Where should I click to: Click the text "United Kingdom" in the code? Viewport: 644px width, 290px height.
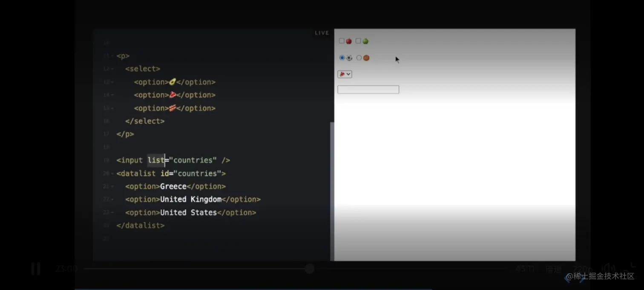(x=191, y=199)
